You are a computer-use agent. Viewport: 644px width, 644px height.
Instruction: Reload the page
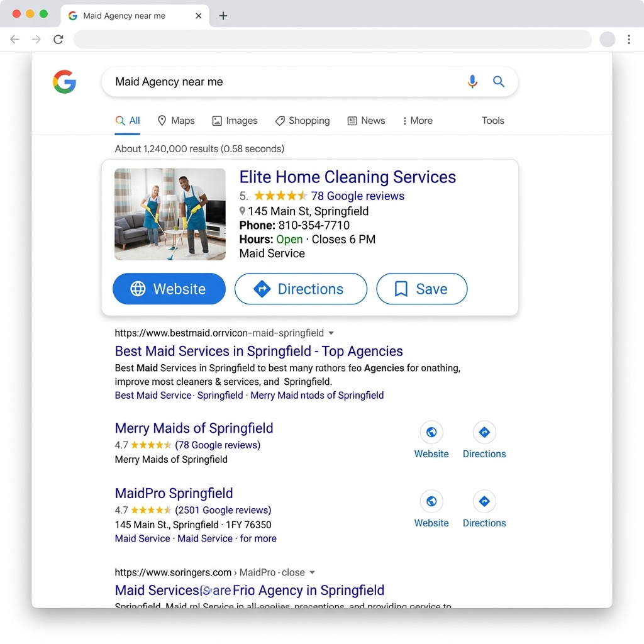point(58,40)
